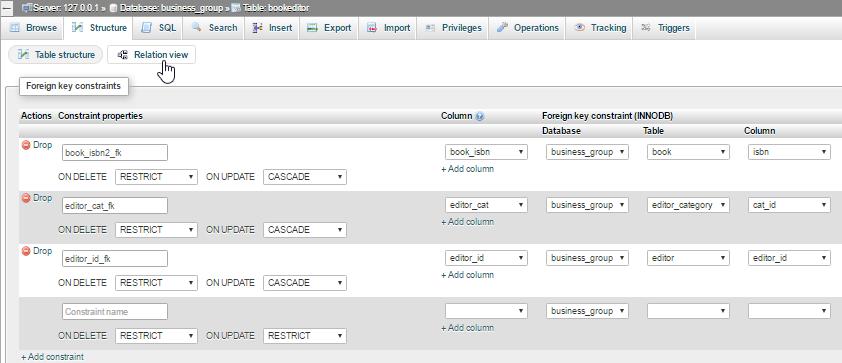Open the Operations tab
The height and width of the screenshot is (363, 842).
pyautogui.click(x=527, y=28)
